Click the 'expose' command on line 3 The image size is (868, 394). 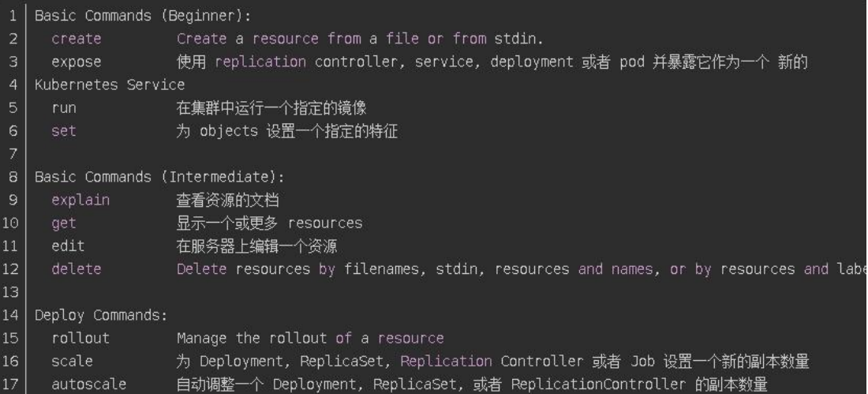pyautogui.click(x=76, y=62)
